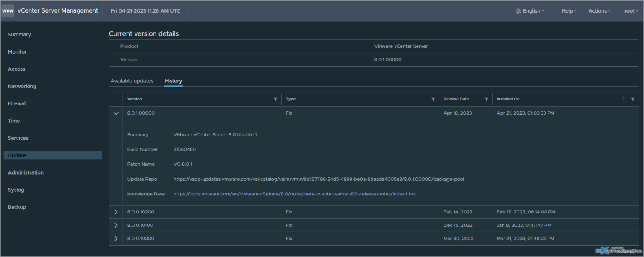The width and height of the screenshot is (644, 257).
Task: Select the History tab
Action: click(173, 81)
